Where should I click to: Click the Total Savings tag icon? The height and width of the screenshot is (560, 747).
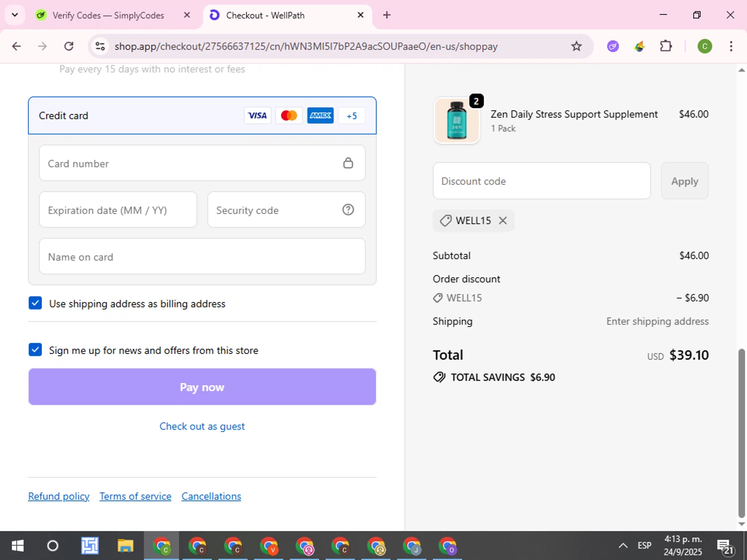coord(439,377)
